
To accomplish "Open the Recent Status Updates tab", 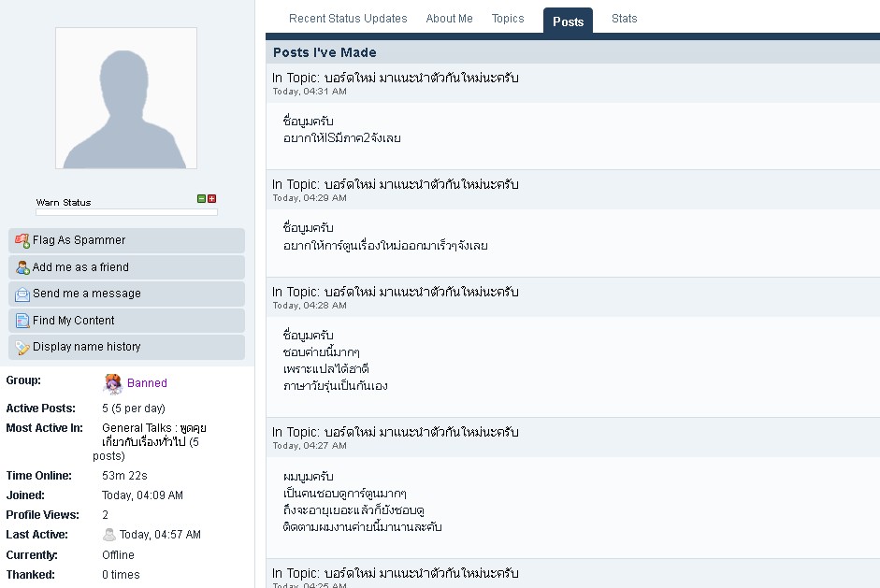I will coord(348,19).
